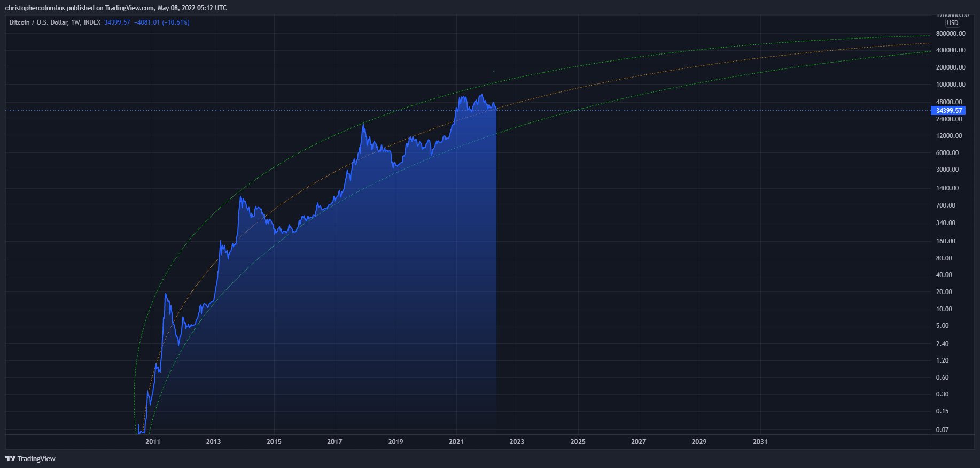Click the 0.15 price scale label
980x468 pixels.
[943, 411]
